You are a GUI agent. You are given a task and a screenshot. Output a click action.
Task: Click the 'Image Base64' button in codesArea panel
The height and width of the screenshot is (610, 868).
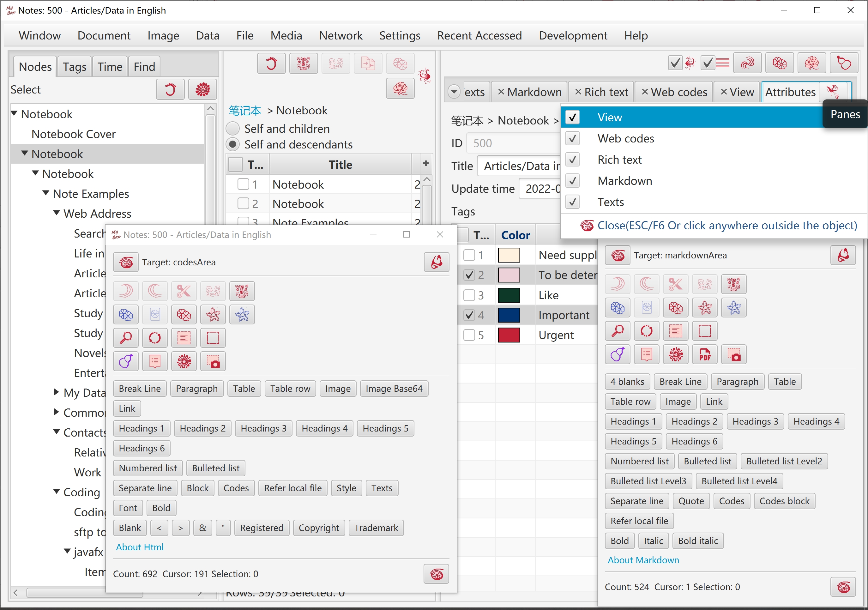[x=394, y=388]
